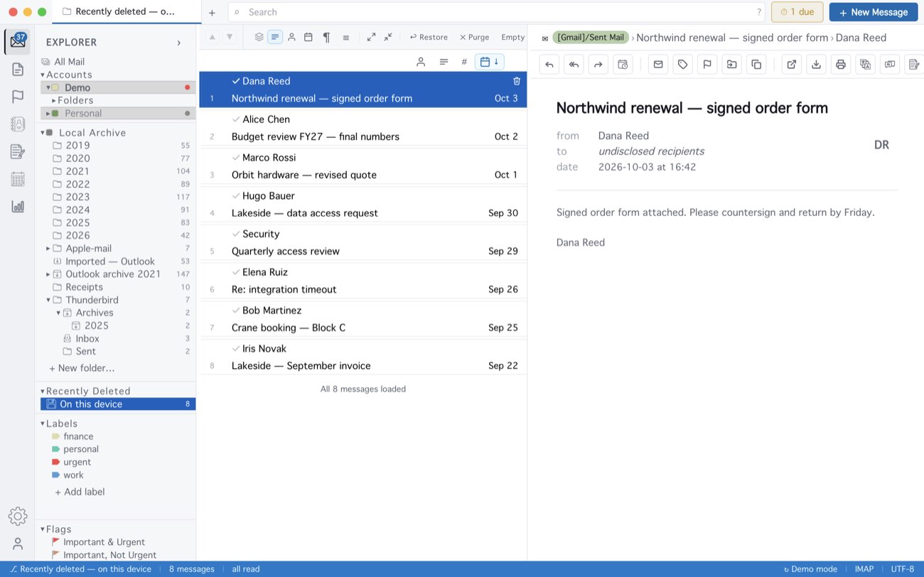Restore the selected deleted message
Image resolution: width=924 pixels, height=577 pixels.
coord(429,37)
